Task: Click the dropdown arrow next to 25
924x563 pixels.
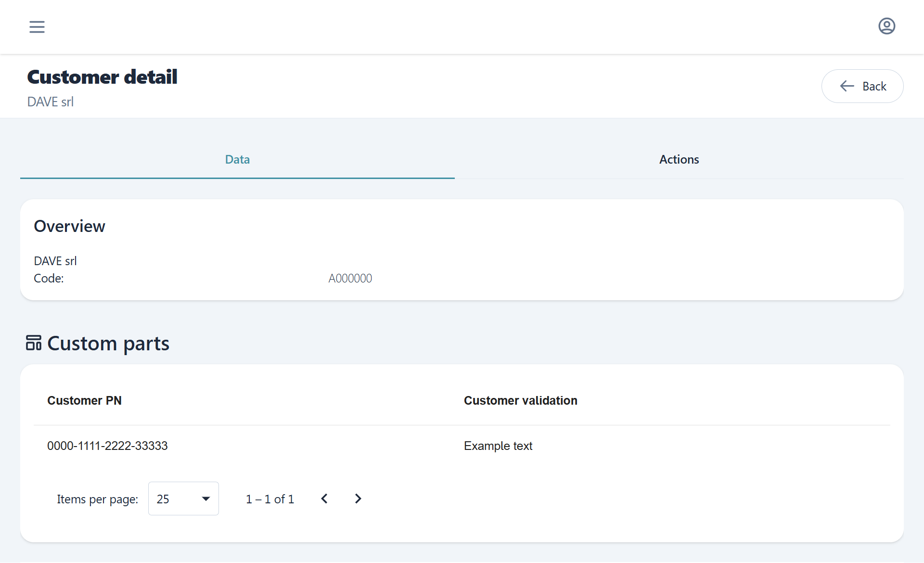Action: click(206, 499)
